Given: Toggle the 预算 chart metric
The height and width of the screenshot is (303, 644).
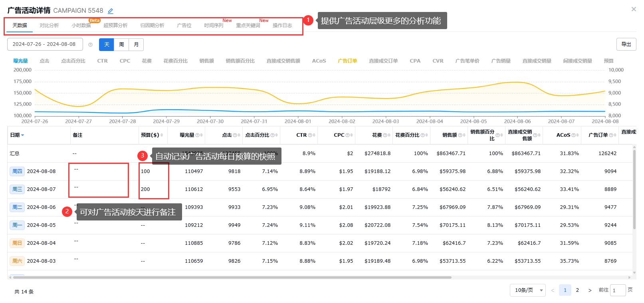Looking at the screenshot, I should click(608, 61).
